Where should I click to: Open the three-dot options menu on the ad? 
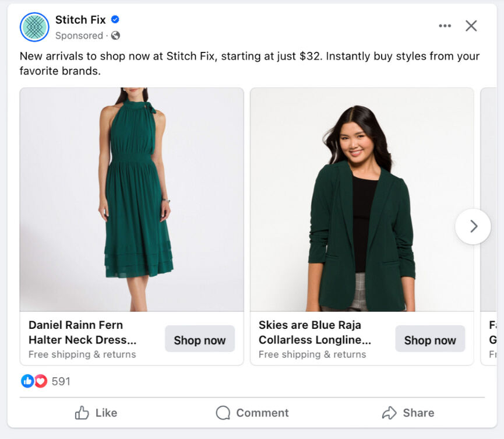[445, 26]
